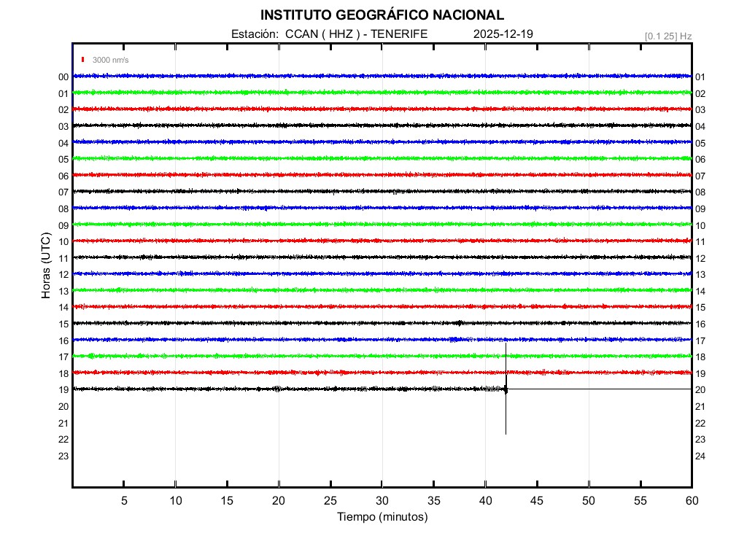Viewport: 747px width, 560px height.
Task: Click the 30 minute tick label
Action: (x=382, y=500)
